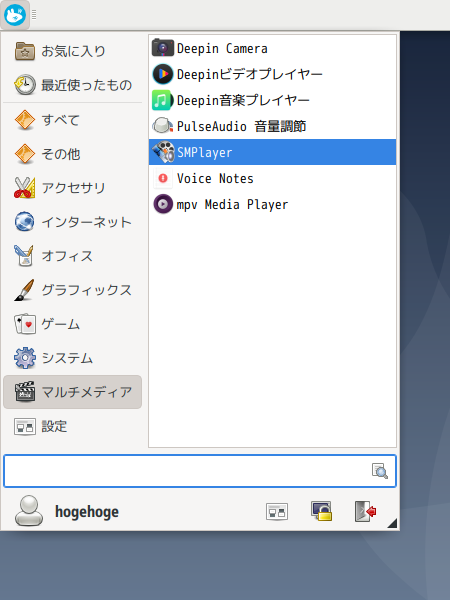Click the mpv Media Player icon
Viewport: 450px width, 600px height.
click(163, 204)
